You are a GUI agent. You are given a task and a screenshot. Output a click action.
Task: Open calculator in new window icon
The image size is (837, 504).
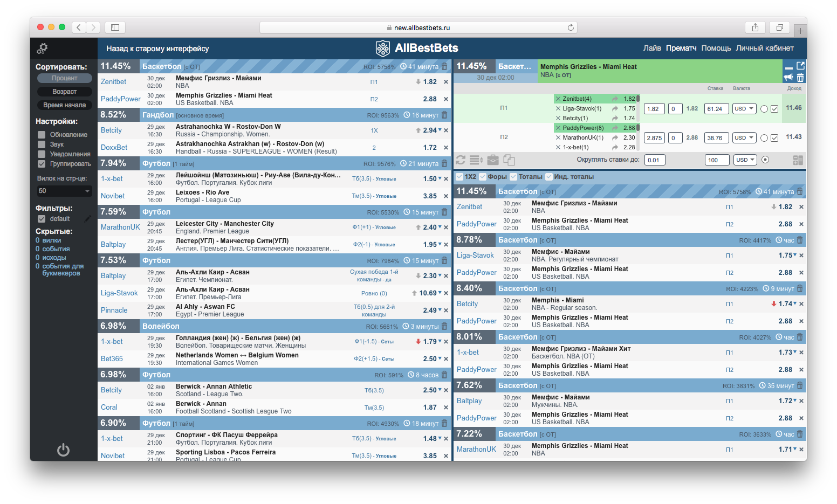[800, 66]
